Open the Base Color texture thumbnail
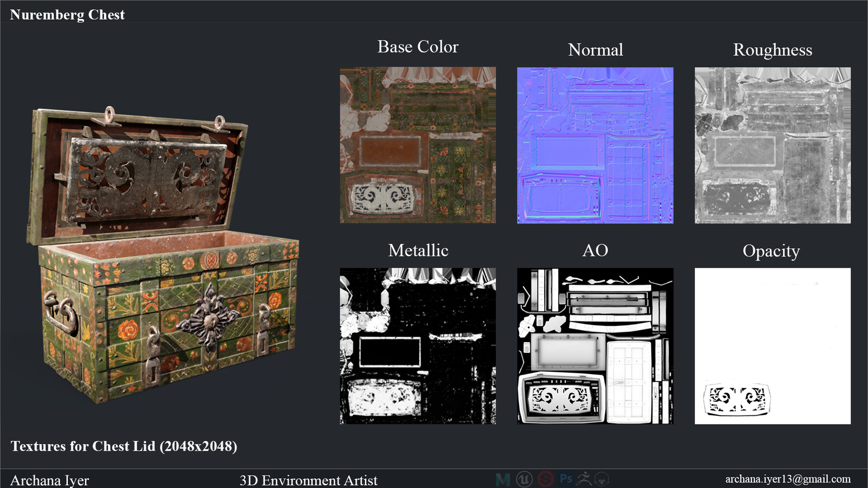The image size is (868, 488). tap(418, 145)
